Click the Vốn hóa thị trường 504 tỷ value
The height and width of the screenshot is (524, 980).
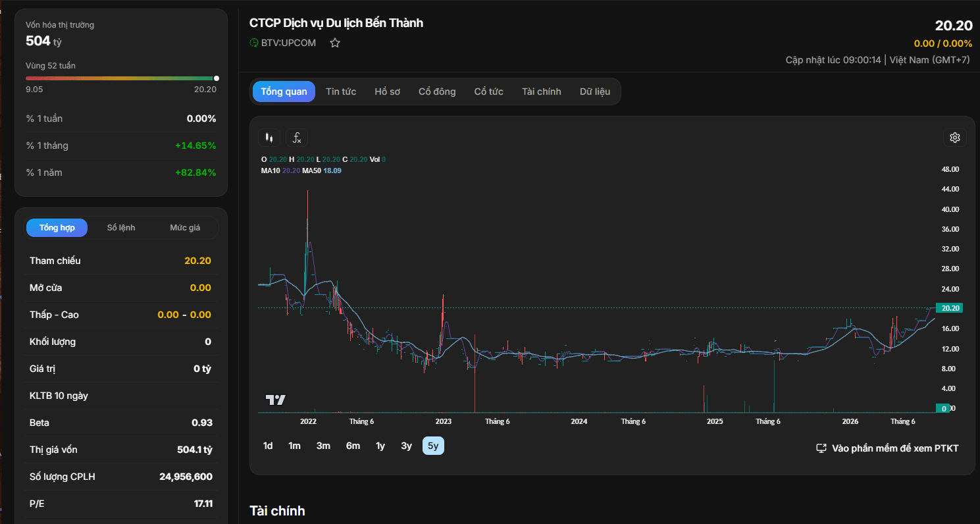tap(44, 41)
